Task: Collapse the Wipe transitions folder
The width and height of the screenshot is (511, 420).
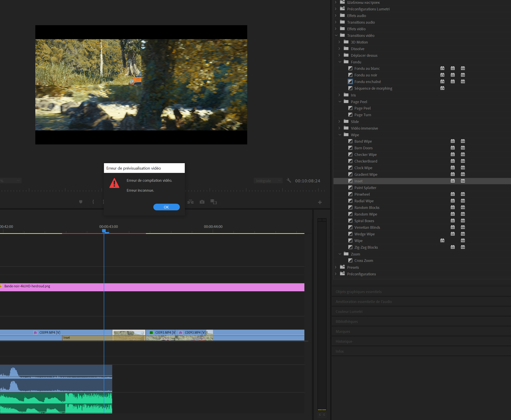Action: point(340,135)
